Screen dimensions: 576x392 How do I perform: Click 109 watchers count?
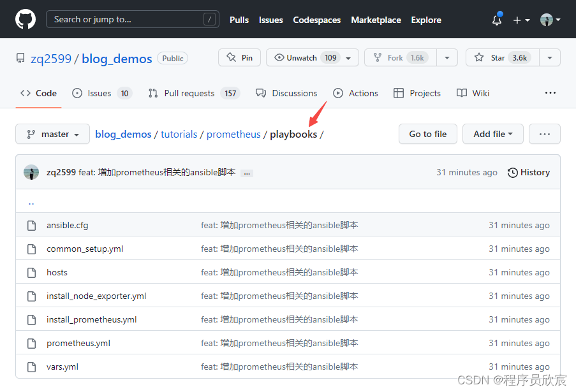[330, 57]
